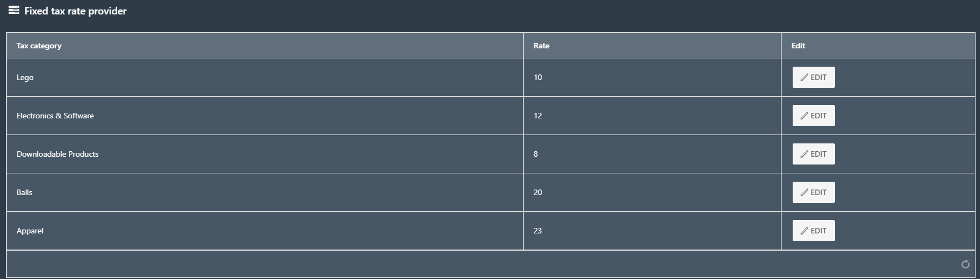Edit the Balls tax rate
Viewport: 980px width, 279px height.
coord(813,192)
